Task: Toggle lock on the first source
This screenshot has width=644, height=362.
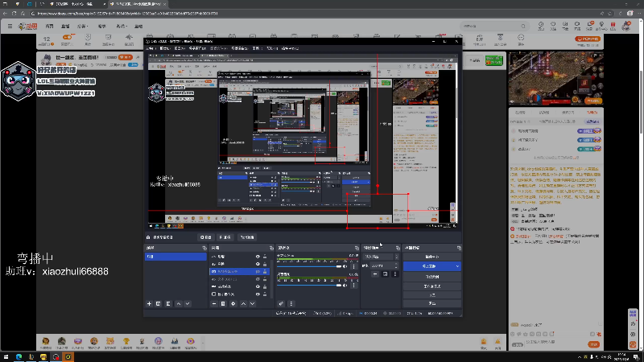Action: tap(266, 257)
